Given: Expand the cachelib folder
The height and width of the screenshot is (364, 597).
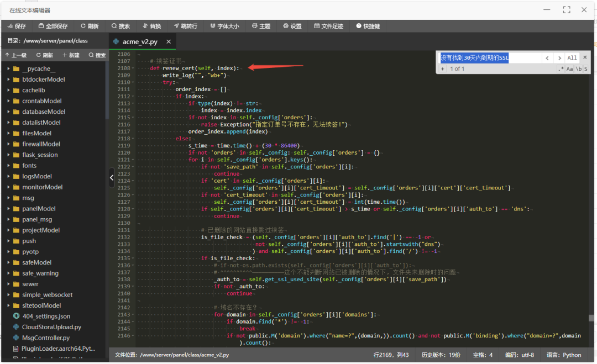Looking at the screenshot, I should [9, 90].
